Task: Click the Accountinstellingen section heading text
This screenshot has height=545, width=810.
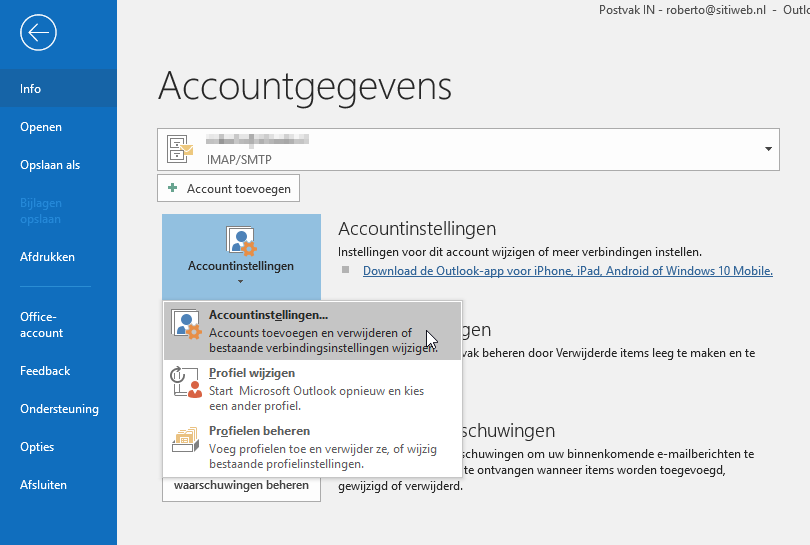Action: pyautogui.click(x=417, y=228)
